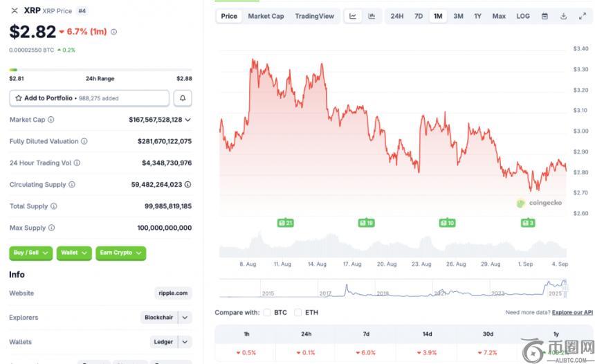
Task: Expand chart to fullscreen
Action: point(582,16)
